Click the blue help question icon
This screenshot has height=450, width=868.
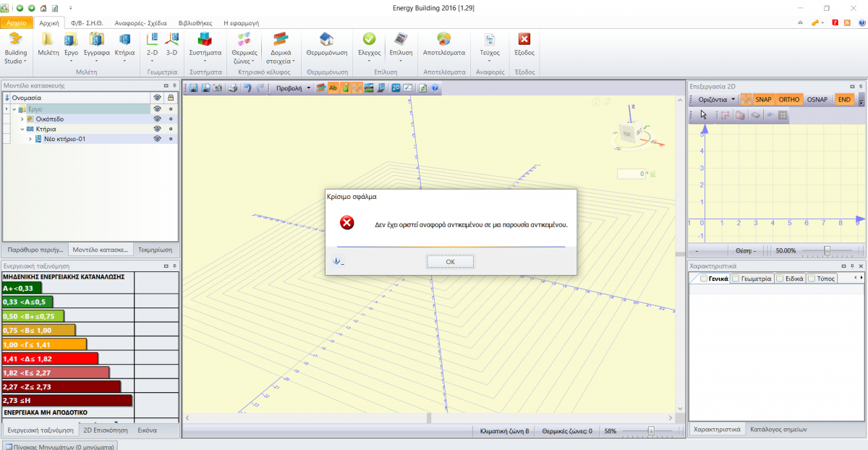tap(435, 88)
